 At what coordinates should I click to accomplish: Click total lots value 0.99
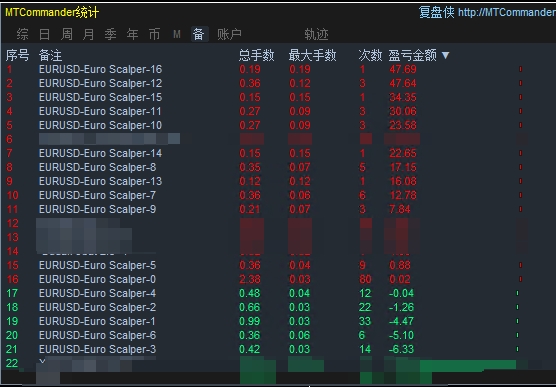[x=250, y=321]
